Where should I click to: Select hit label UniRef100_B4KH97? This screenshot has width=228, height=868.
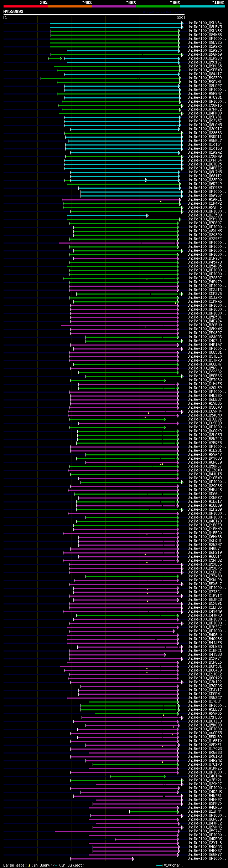[x=204, y=800]
